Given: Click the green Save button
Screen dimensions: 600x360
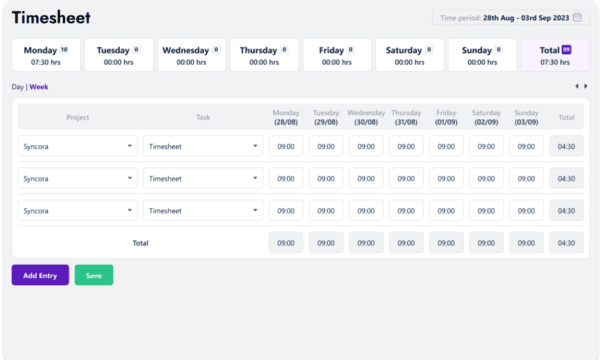Looking at the screenshot, I should [94, 275].
